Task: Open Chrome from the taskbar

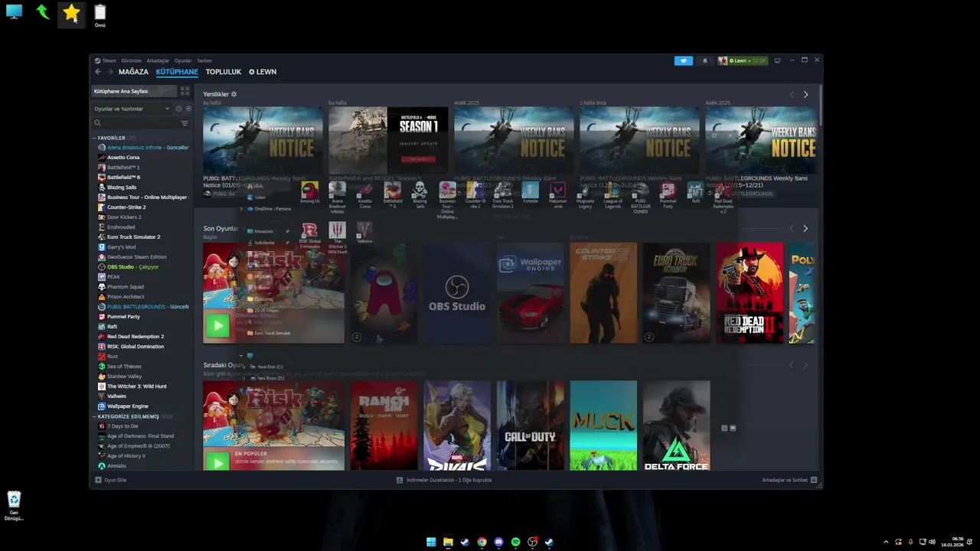Action: 482,542
